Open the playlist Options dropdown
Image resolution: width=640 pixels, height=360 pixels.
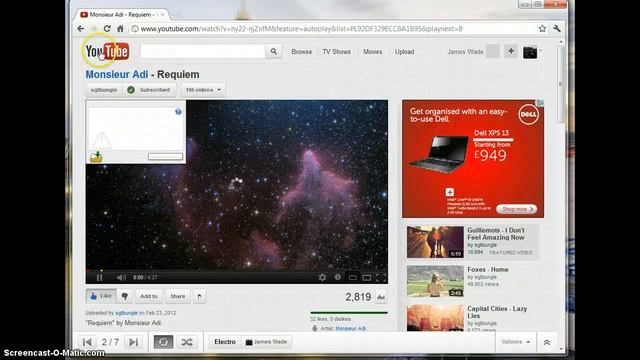516,342
